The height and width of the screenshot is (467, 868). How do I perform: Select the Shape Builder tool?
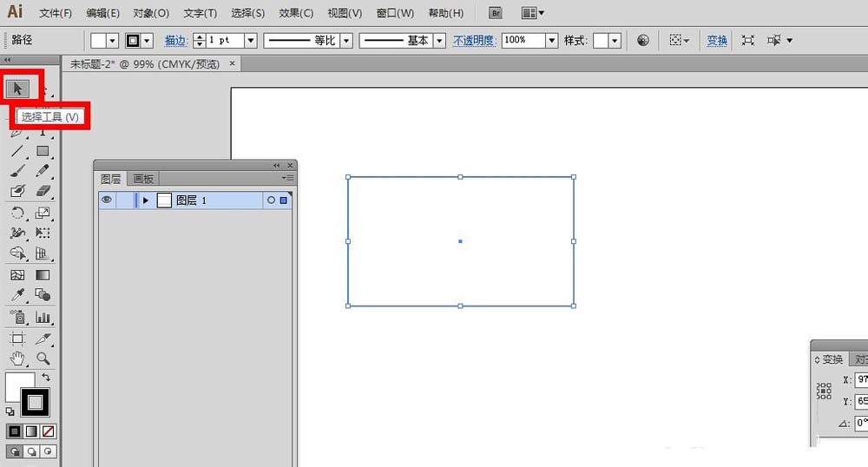point(17,253)
